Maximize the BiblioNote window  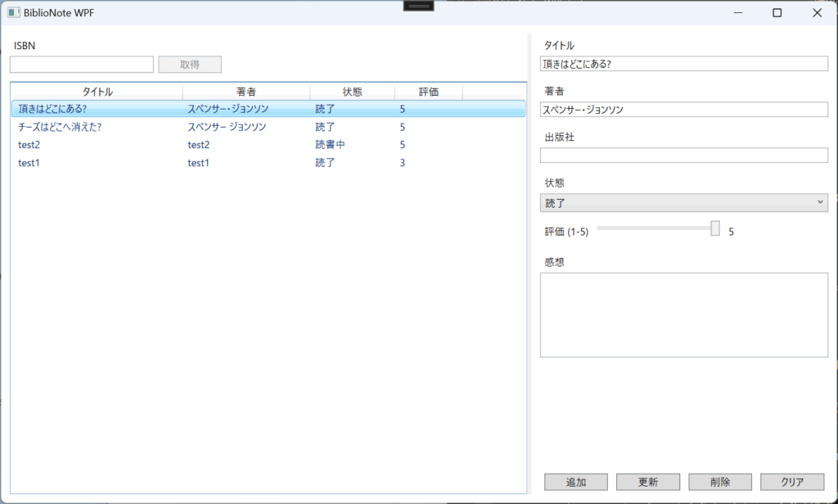coord(777,12)
